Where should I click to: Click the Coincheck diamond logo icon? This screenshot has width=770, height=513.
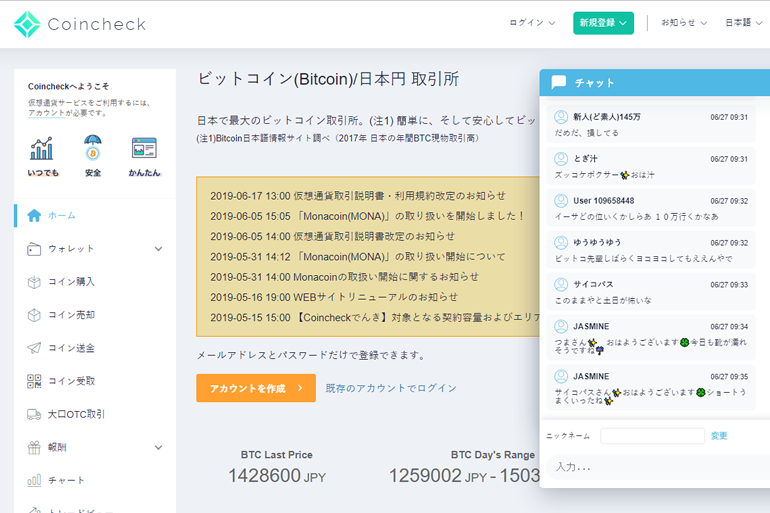coord(27,24)
